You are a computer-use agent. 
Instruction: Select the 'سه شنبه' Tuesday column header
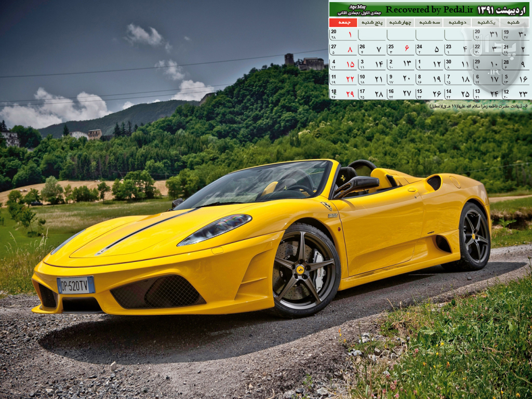pyautogui.click(x=429, y=22)
